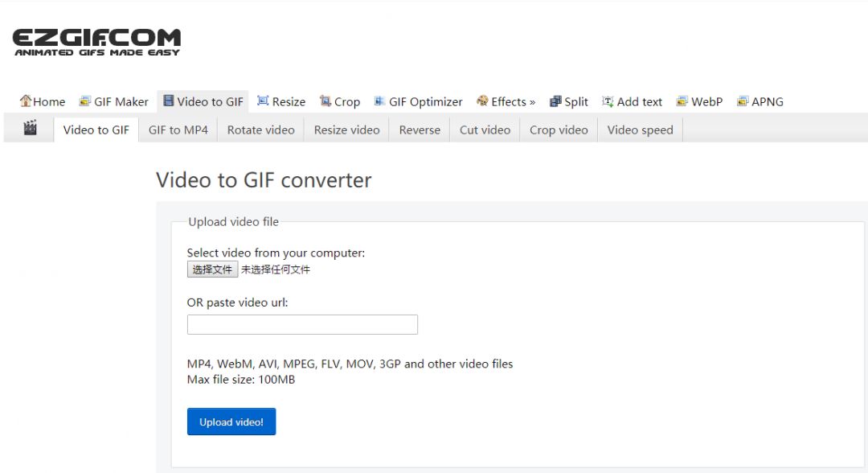Open GIF Maker from top menu

[x=114, y=102]
